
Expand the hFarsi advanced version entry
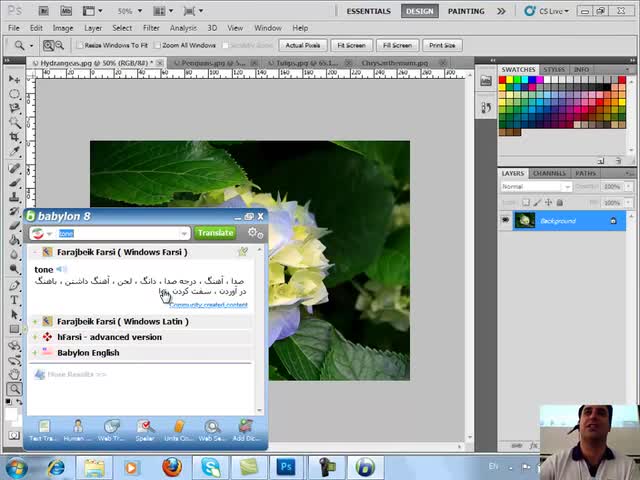point(35,337)
